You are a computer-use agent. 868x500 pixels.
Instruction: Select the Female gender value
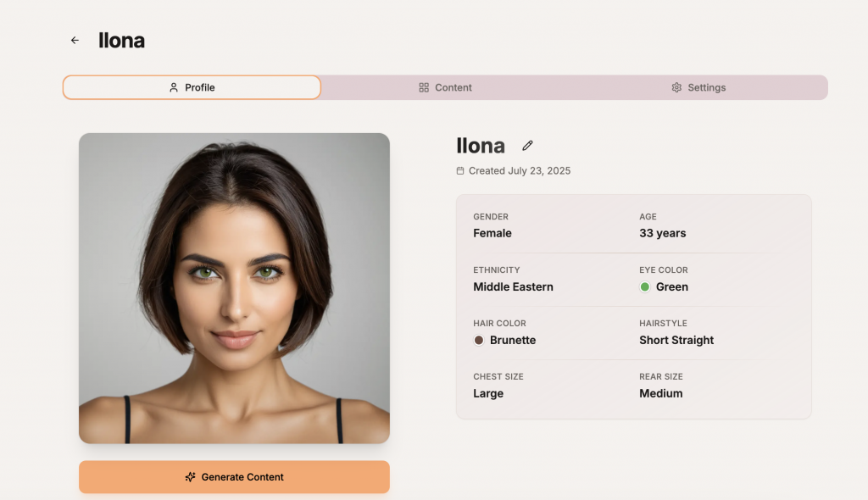pos(492,233)
